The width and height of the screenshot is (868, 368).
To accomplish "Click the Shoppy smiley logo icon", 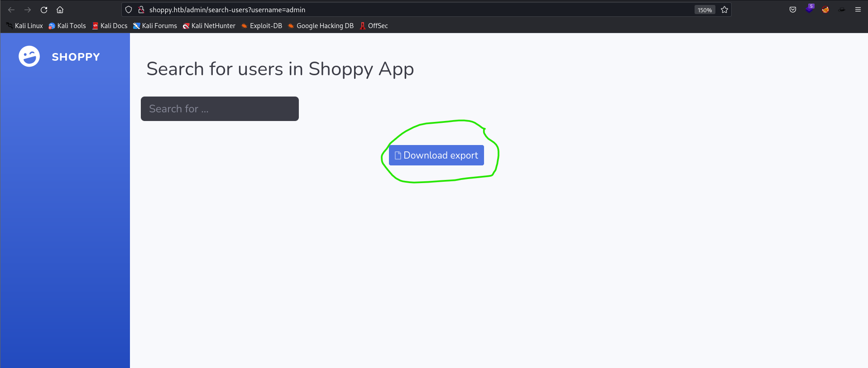I will tap(29, 57).
